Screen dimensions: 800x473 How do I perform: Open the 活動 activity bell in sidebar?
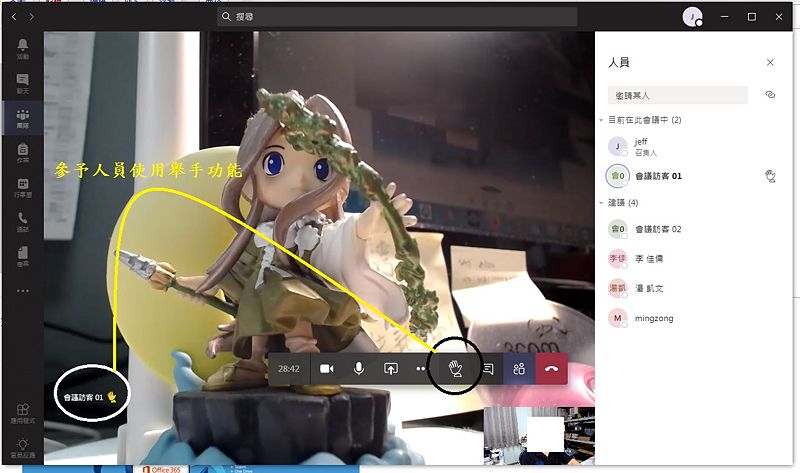(22, 49)
